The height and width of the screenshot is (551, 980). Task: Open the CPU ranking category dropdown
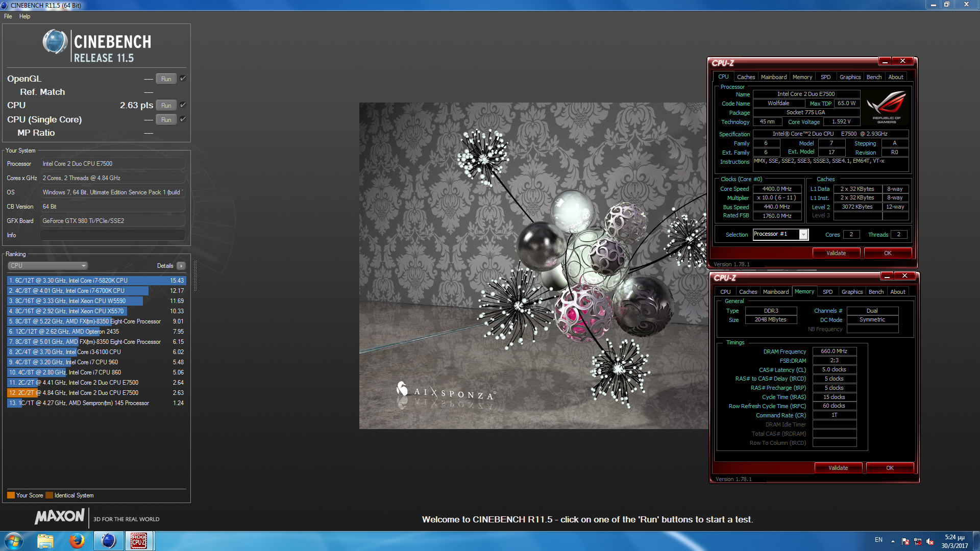pos(48,266)
